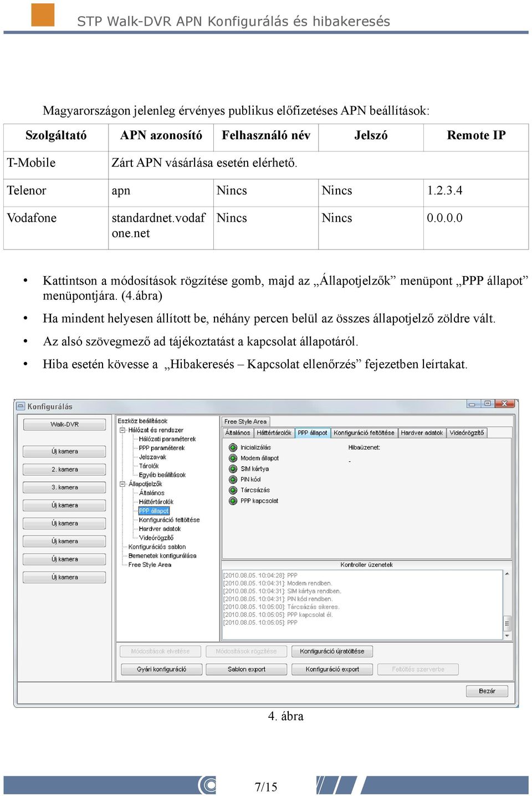Select the Hardver adatok tree item
532x796 pixels.
160,529
